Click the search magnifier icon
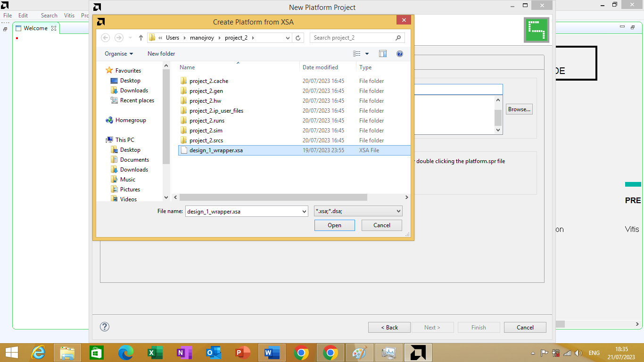The image size is (644, 362). [x=398, y=38]
